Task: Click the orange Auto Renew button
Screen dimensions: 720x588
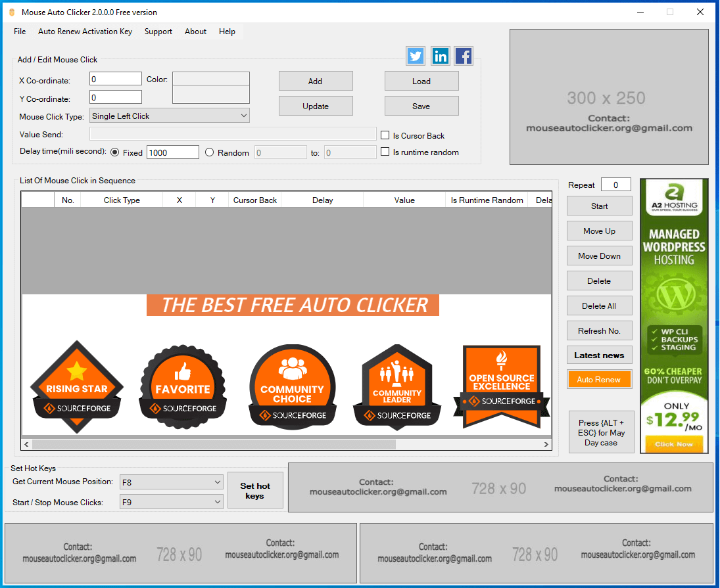Action: [x=599, y=379]
